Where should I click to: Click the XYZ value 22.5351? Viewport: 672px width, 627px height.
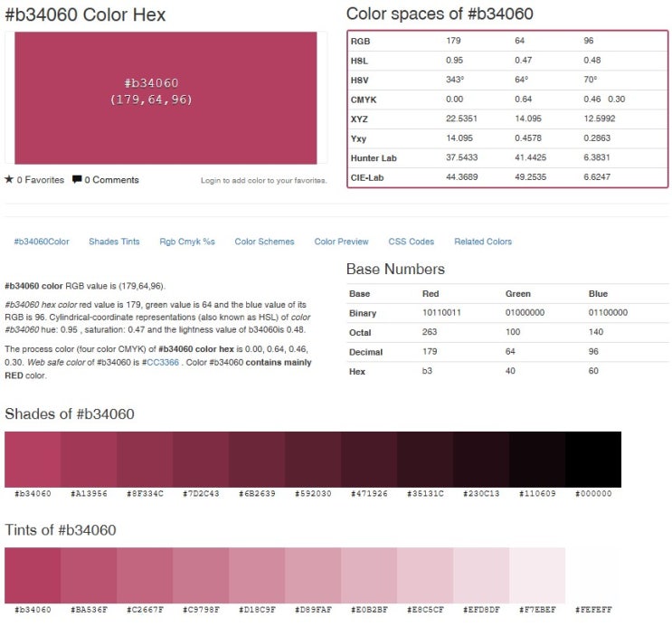tap(461, 119)
